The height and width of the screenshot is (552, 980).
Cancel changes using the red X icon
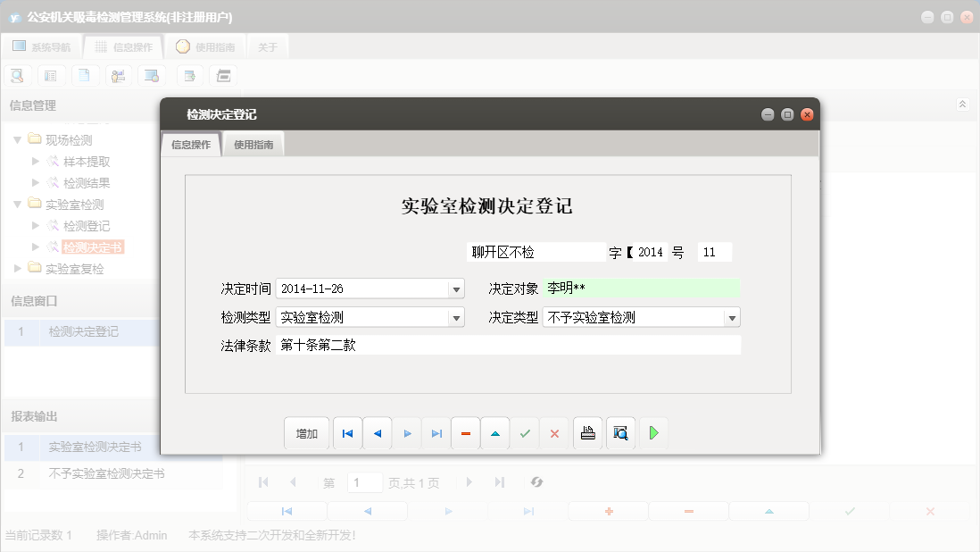[x=554, y=432]
